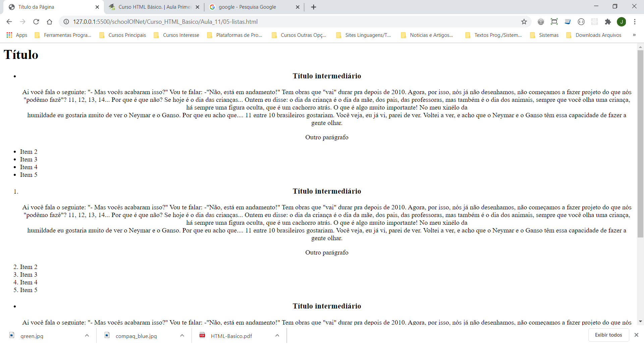Switch to Curso HTML Básico tab
This screenshot has height=345, width=644.
[155, 7]
